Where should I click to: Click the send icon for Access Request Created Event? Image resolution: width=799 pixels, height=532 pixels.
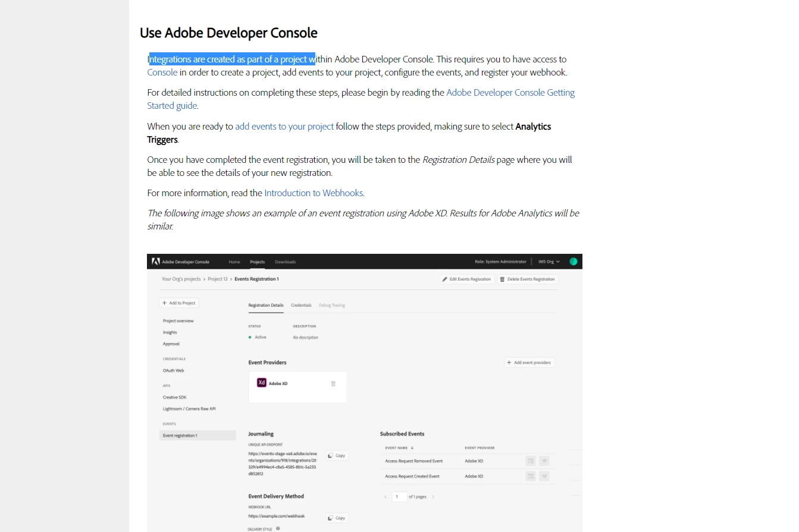click(x=544, y=476)
